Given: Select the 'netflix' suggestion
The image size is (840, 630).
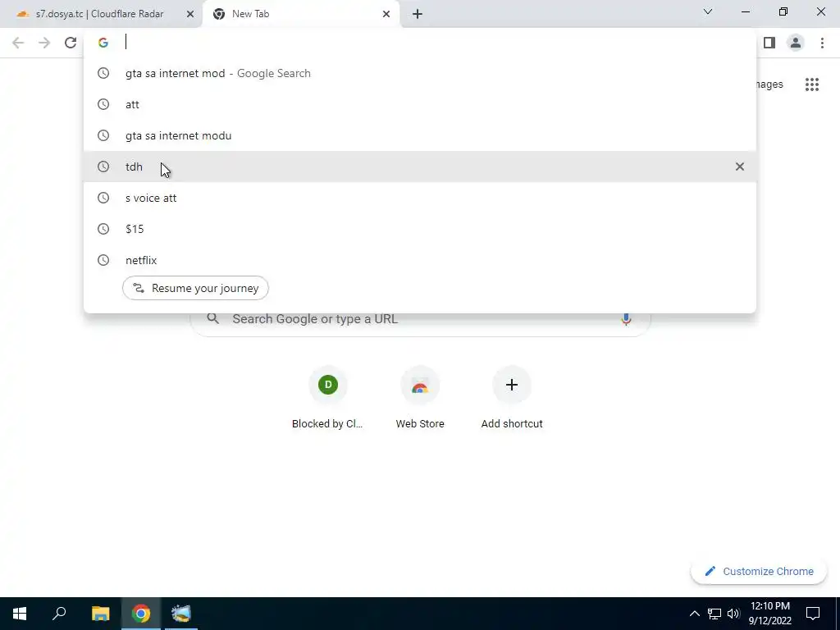Looking at the screenshot, I should pos(420,260).
